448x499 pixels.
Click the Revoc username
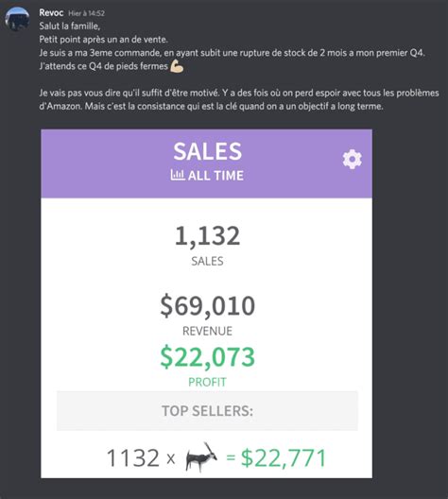tap(51, 12)
